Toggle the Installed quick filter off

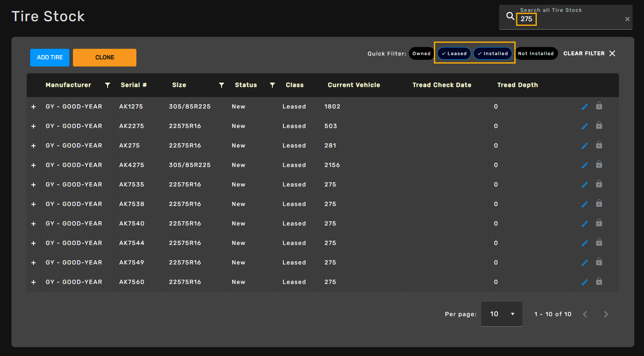point(492,53)
